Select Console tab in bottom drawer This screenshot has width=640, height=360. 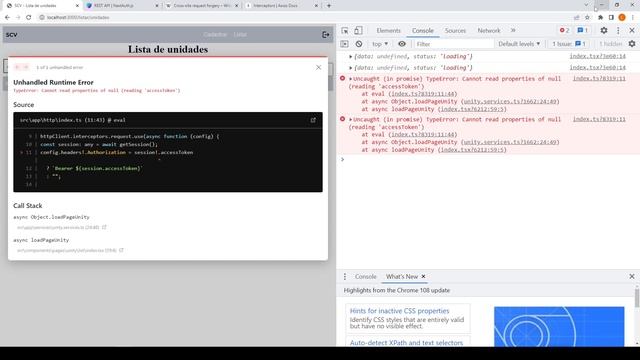(365, 277)
